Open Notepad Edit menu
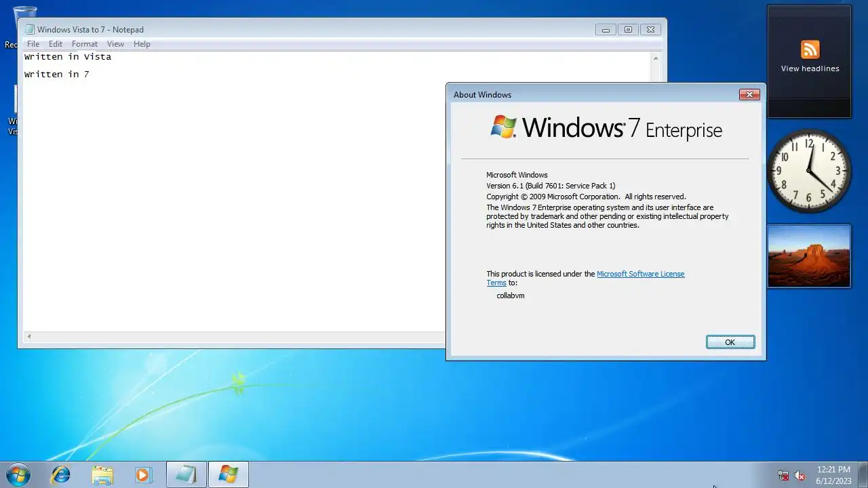The image size is (868, 488). pyautogui.click(x=56, y=44)
